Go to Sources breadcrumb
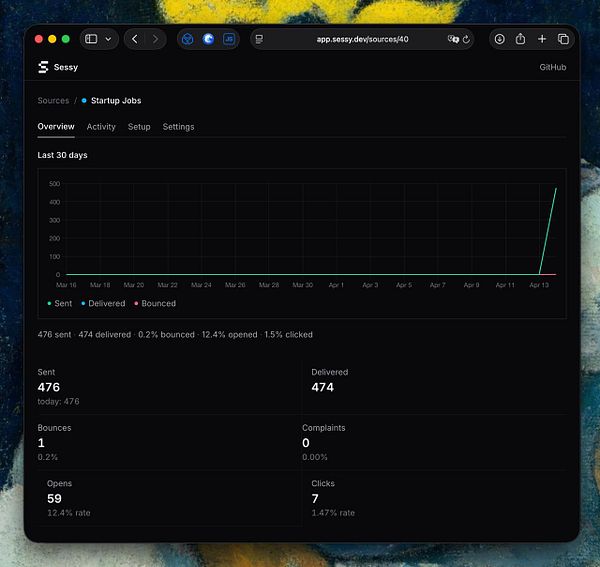 coord(53,101)
